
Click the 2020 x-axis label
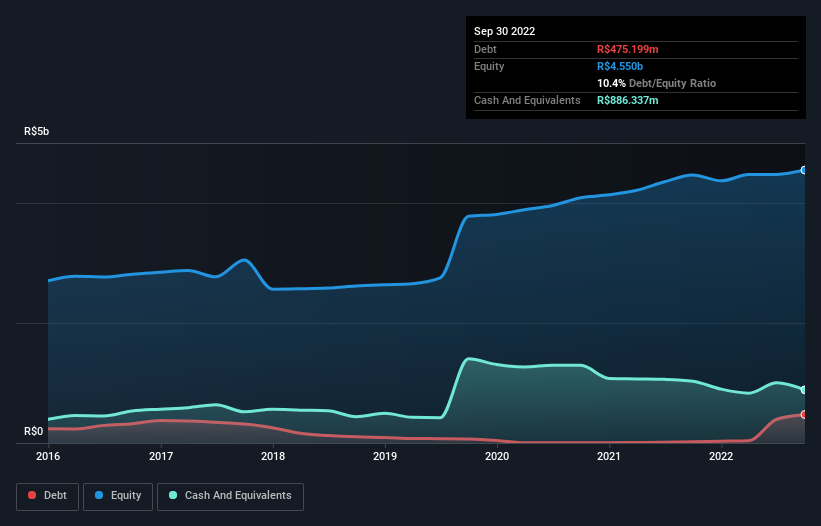(497, 456)
